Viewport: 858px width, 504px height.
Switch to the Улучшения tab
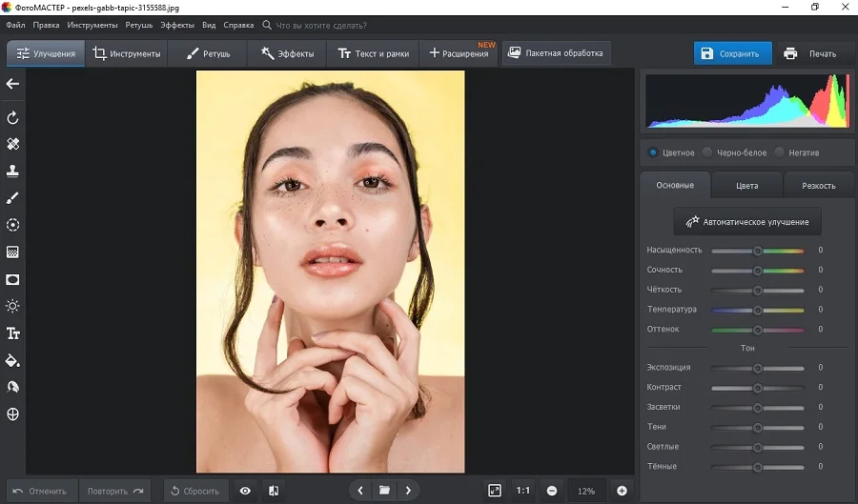[46, 53]
